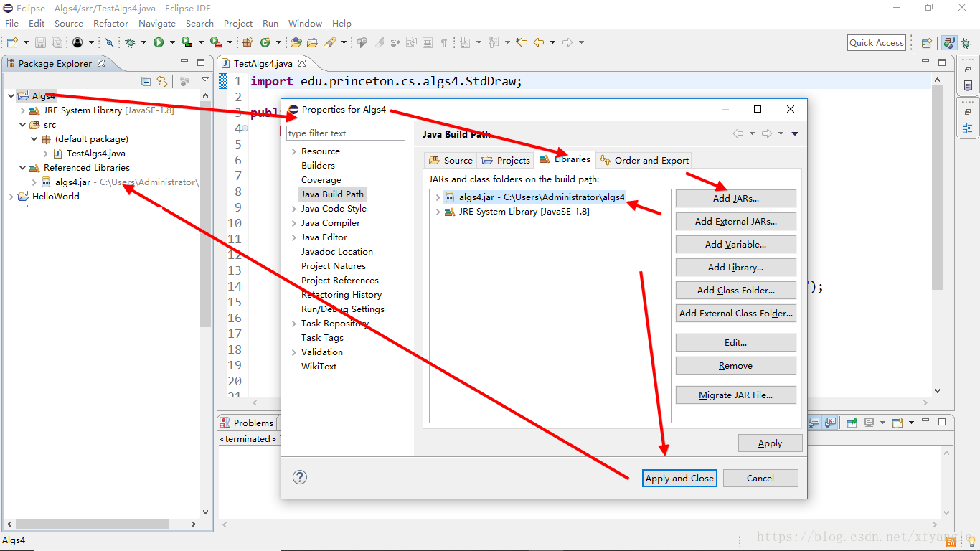Select Javadoc Location in the Properties tree
This screenshot has height=551, width=980.
(x=336, y=252)
